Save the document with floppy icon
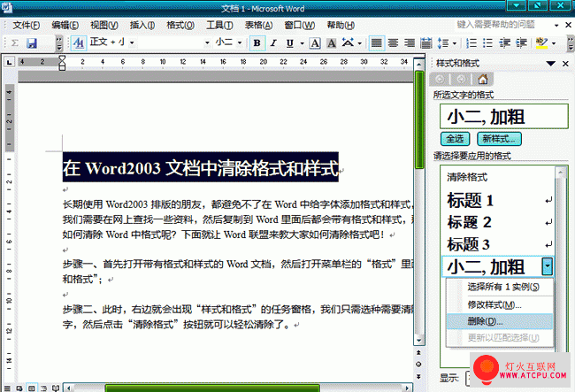The image size is (575, 392). [x=32, y=43]
